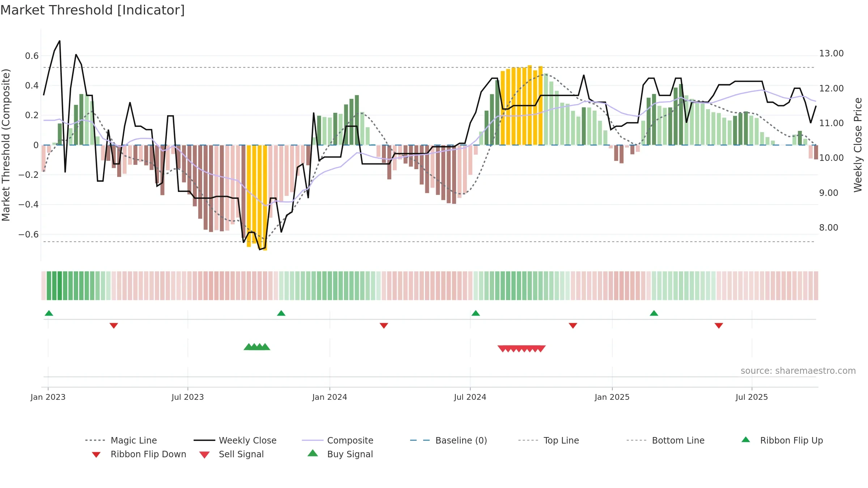Toggle the Sell Signal legend entry
Viewport: 868px width, 488px height.
231,454
